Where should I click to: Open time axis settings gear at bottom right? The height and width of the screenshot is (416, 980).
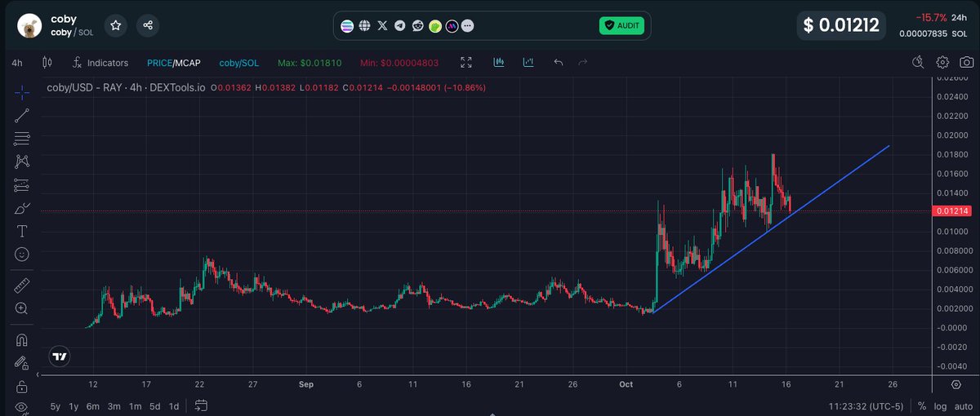[x=955, y=383]
